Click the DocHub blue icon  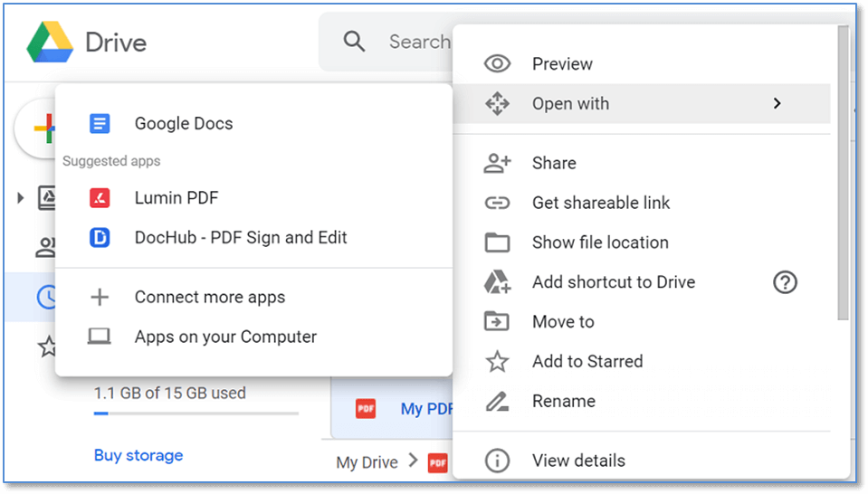[x=100, y=237]
